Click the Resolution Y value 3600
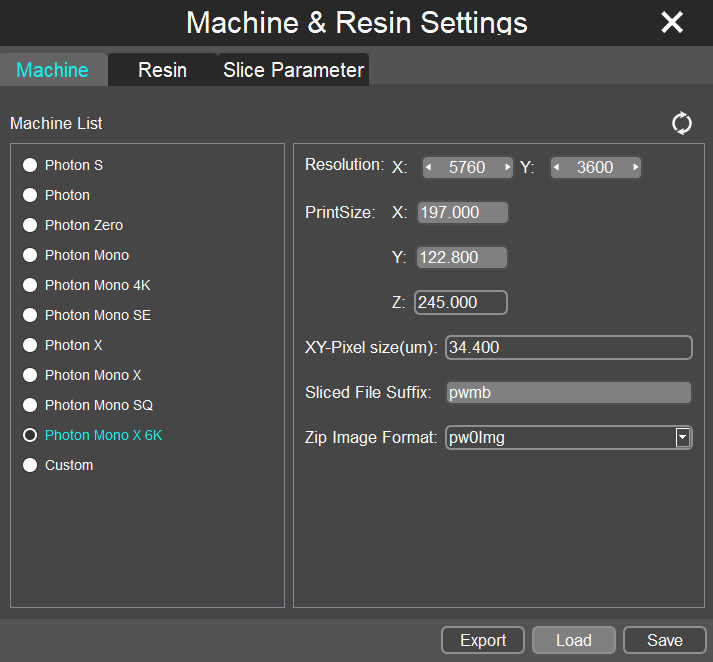The width and height of the screenshot is (713, 662). (x=595, y=167)
